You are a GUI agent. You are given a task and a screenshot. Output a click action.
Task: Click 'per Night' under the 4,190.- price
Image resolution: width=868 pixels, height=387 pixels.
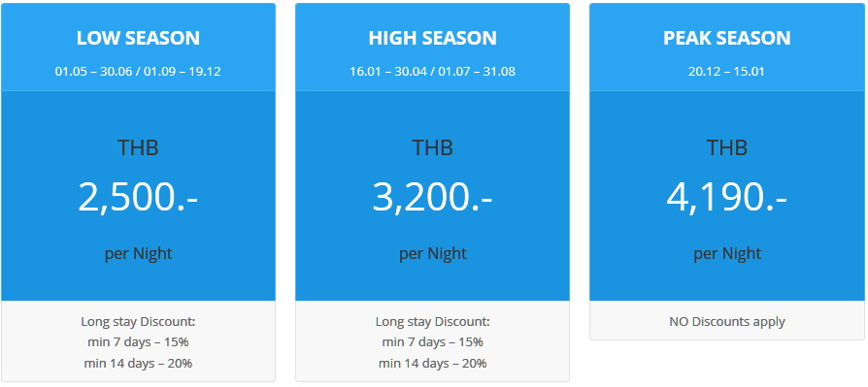point(727,254)
